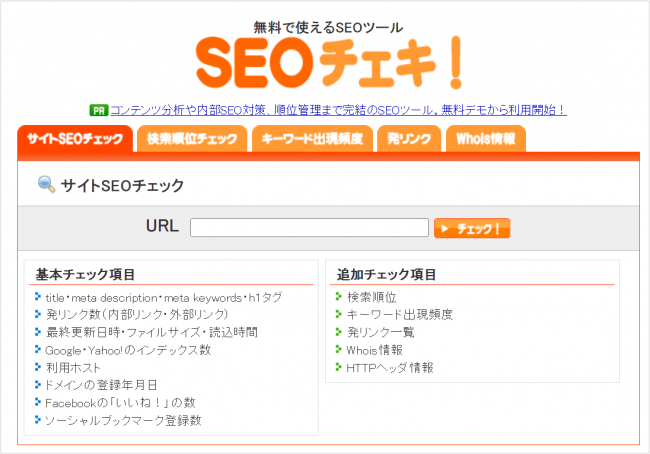Select the サイトSEOチェック tab
This screenshot has height=454, width=650.
pos(75,139)
